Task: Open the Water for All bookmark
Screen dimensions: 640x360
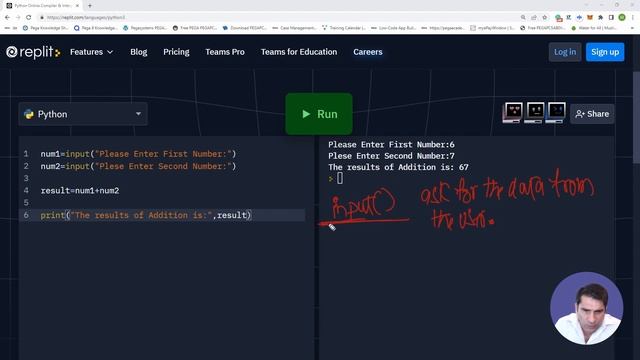Action: pyautogui.click(x=594, y=28)
